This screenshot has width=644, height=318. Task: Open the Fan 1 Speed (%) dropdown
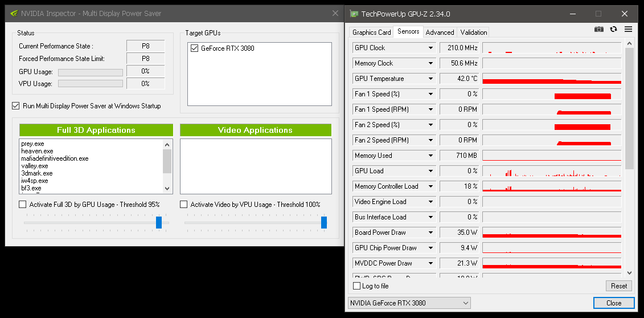point(430,94)
